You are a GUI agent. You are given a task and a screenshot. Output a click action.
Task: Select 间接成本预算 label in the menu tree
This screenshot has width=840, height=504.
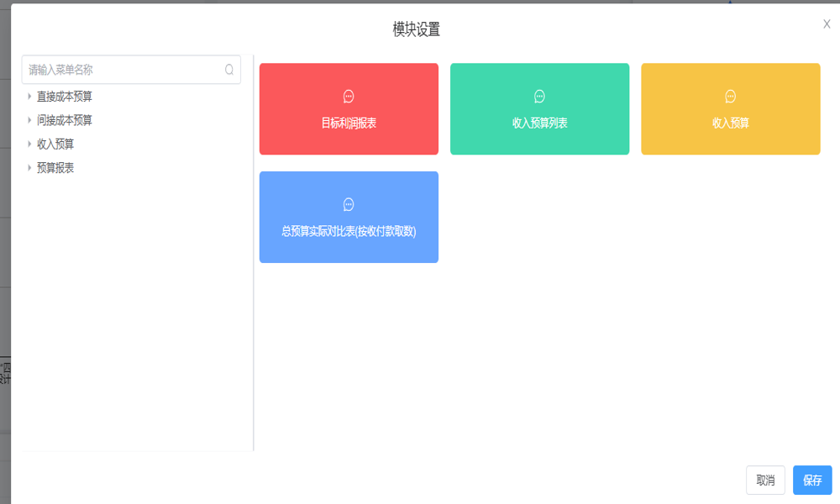click(x=65, y=120)
